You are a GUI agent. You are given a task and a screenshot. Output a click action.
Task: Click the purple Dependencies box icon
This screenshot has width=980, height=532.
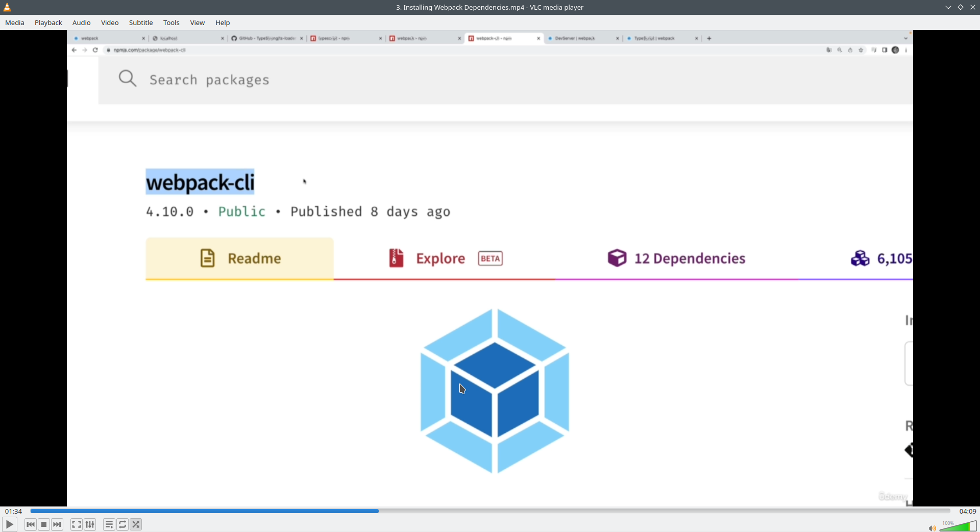(617, 258)
